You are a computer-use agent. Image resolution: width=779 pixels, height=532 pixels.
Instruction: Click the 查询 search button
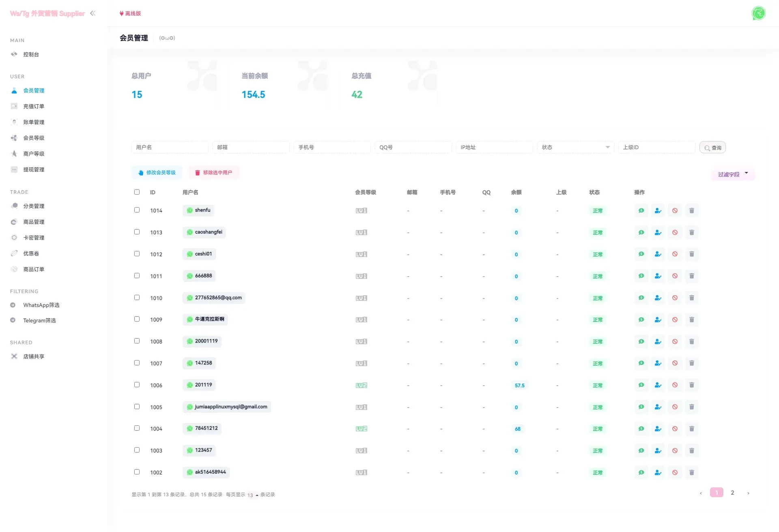pyautogui.click(x=712, y=148)
